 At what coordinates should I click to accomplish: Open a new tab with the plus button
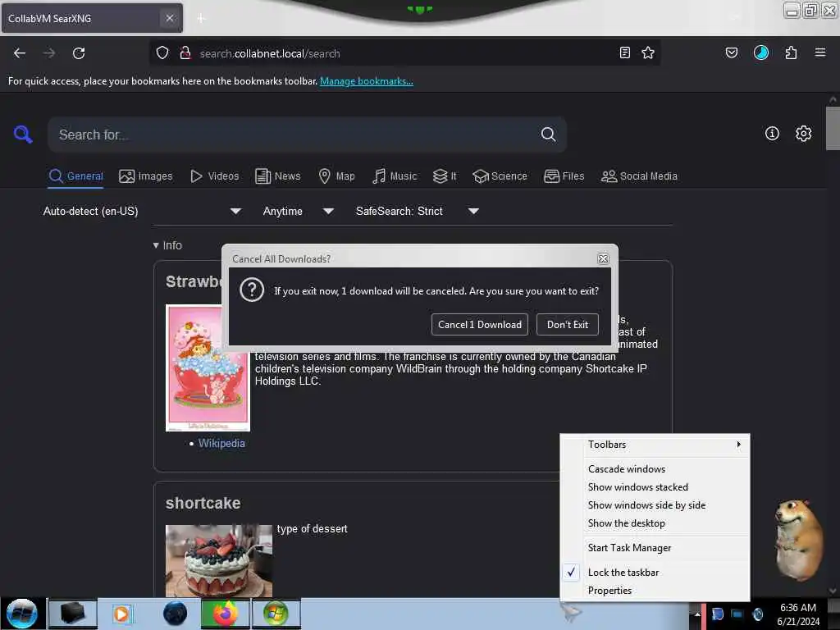201,18
